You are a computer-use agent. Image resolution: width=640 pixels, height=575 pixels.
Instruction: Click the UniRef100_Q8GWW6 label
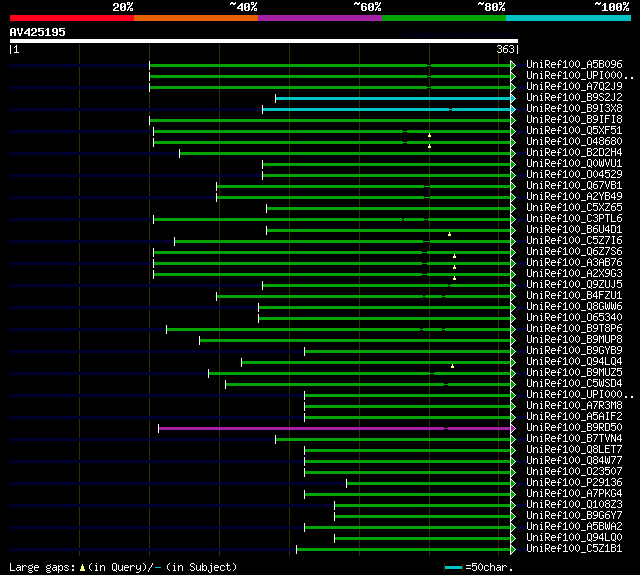pos(574,307)
